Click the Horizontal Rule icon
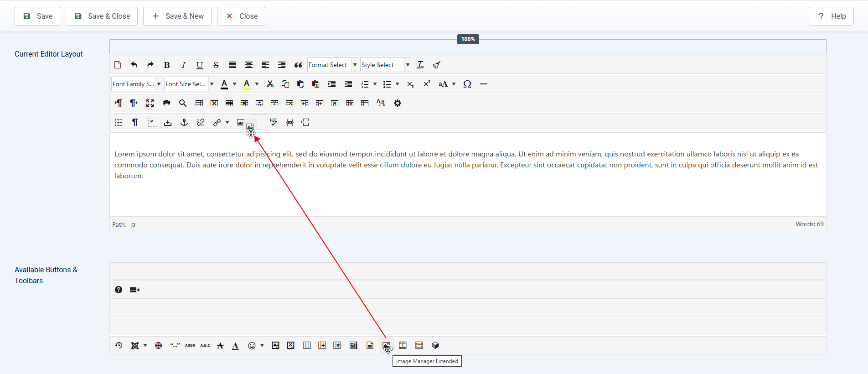The height and width of the screenshot is (374, 868). [x=484, y=84]
